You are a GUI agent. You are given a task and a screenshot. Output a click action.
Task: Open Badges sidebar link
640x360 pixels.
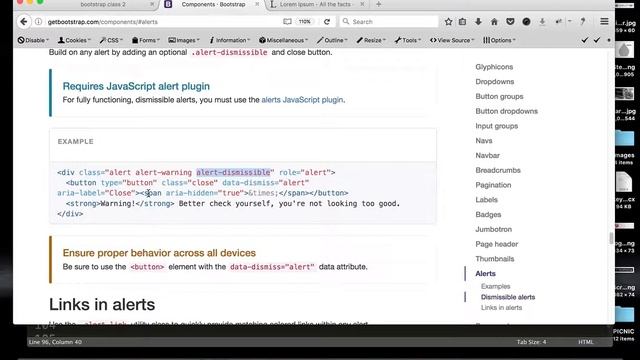click(x=488, y=214)
